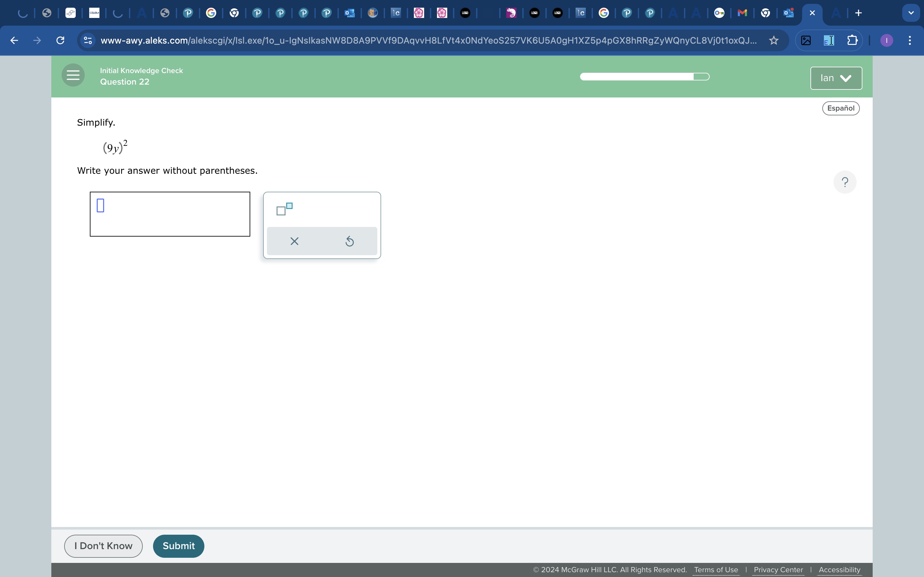Switch language to Español

click(x=840, y=108)
